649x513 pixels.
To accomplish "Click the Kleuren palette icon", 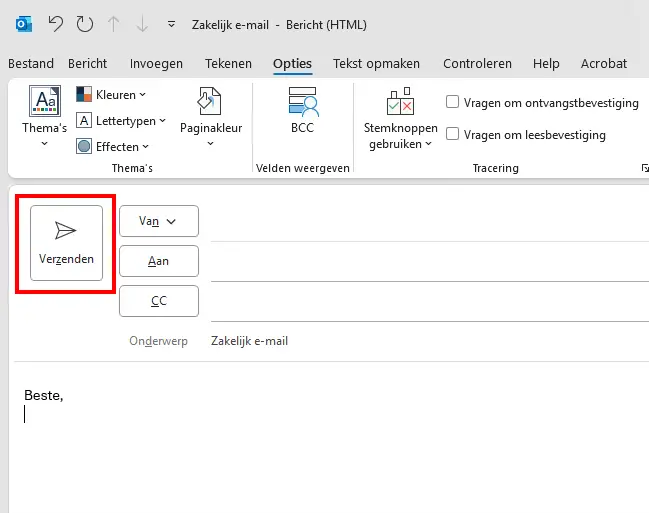I will 84,94.
